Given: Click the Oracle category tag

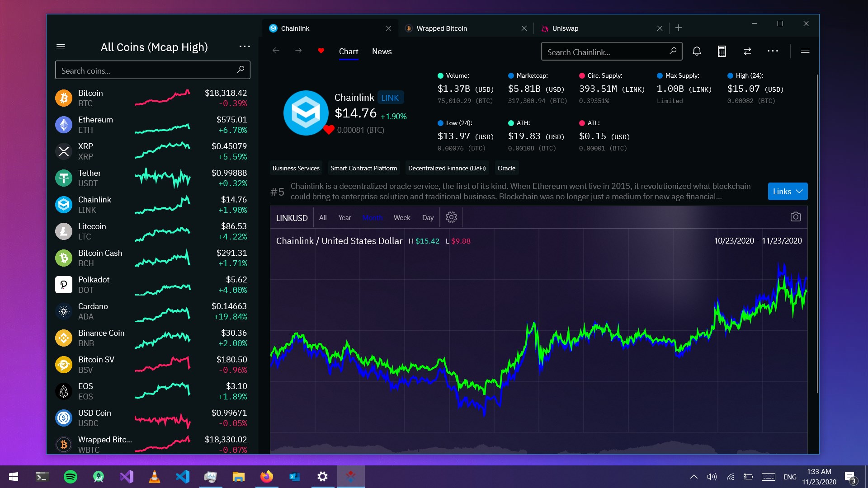Looking at the screenshot, I should coord(506,168).
